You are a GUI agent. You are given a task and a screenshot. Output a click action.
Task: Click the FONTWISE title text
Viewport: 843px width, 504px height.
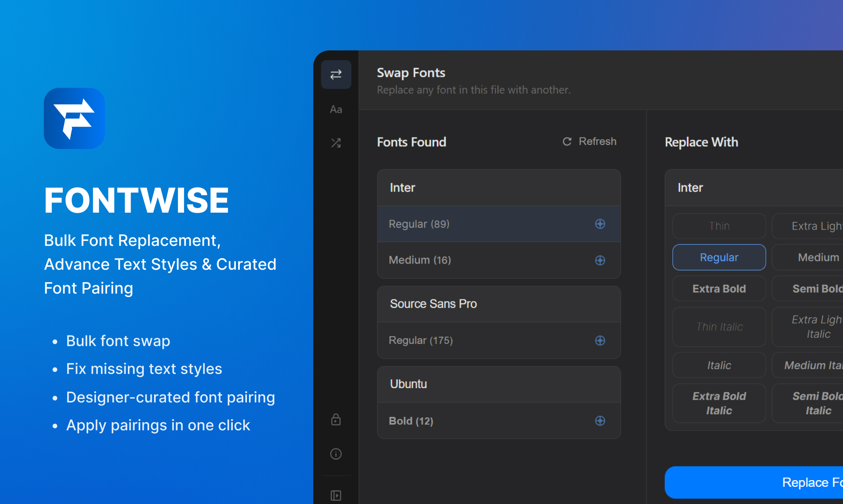tap(136, 200)
